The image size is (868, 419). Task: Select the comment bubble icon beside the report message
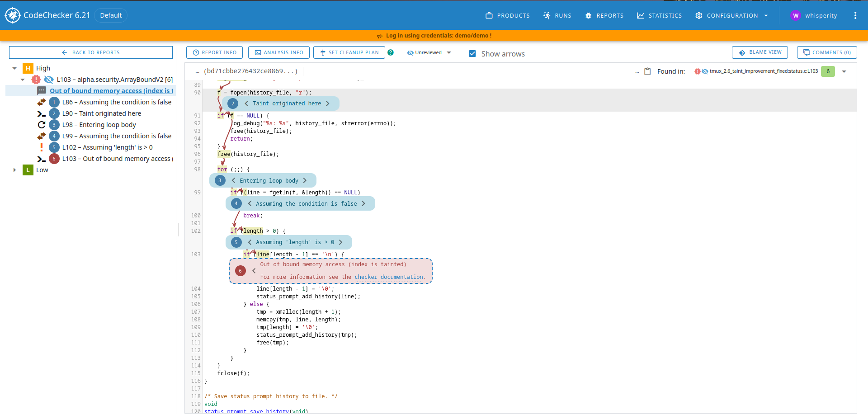click(x=42, y=90)
